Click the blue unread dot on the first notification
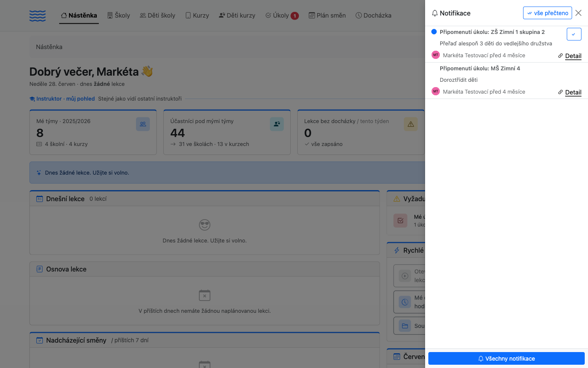 434,31
